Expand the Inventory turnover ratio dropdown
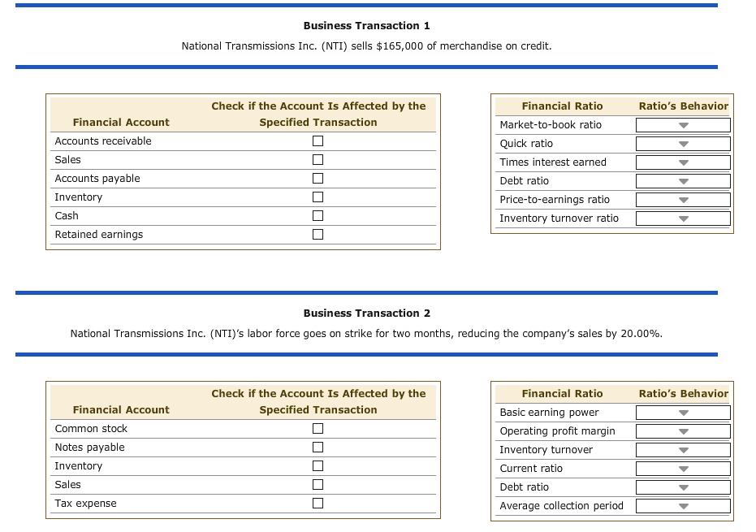The width and height of the screenshot is (756, 532). point(683,218)
